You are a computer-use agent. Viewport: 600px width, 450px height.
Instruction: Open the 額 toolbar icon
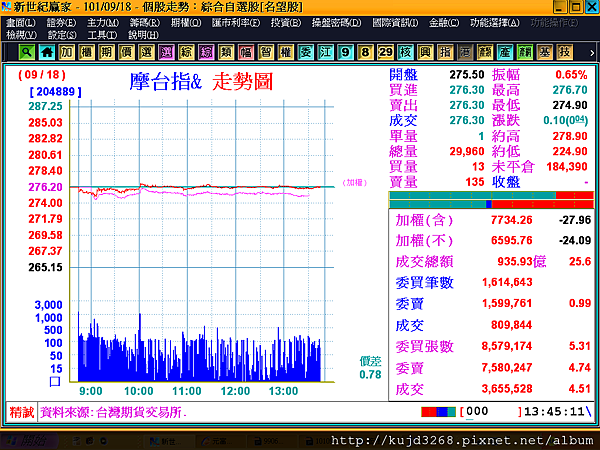(x=485, y=52)
